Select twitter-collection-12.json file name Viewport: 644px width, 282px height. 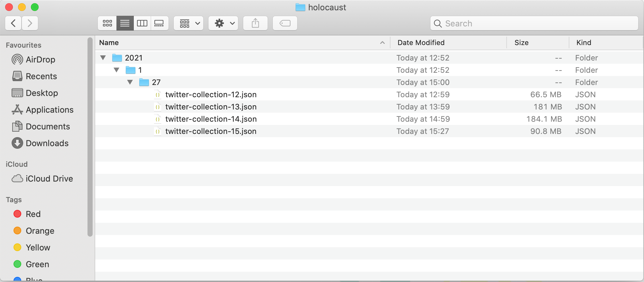click(x=211, y=95)
